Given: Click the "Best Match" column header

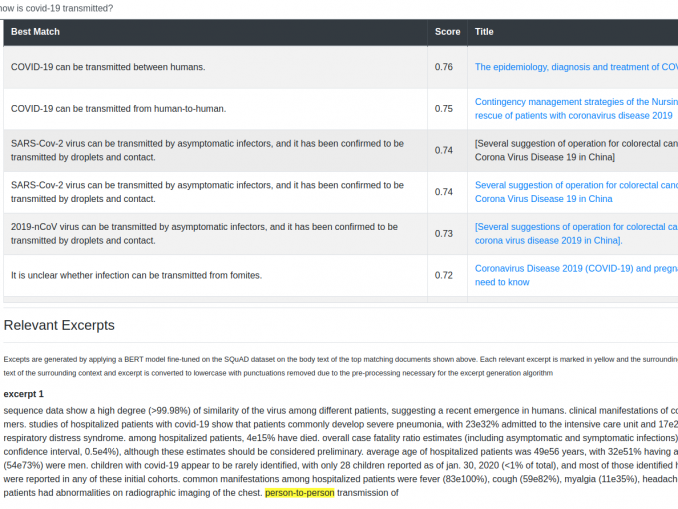Looking at the screenshot, I should (x=36, y=32).
